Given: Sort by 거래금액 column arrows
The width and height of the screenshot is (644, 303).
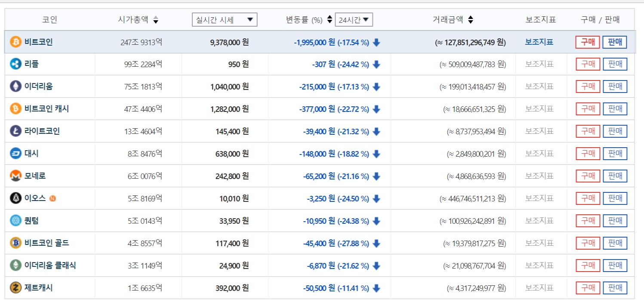Looking at the screenshot, I should [471, 20].
